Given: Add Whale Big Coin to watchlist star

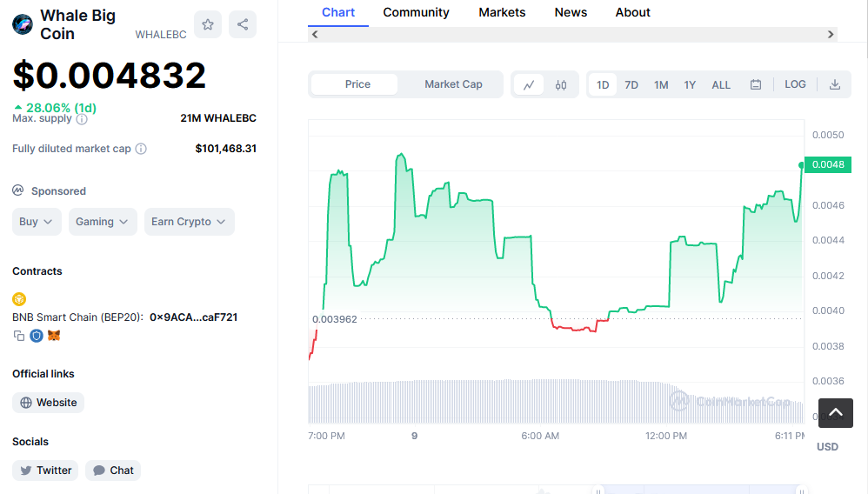Looking at the screenshot, I should tap(208, 24).
